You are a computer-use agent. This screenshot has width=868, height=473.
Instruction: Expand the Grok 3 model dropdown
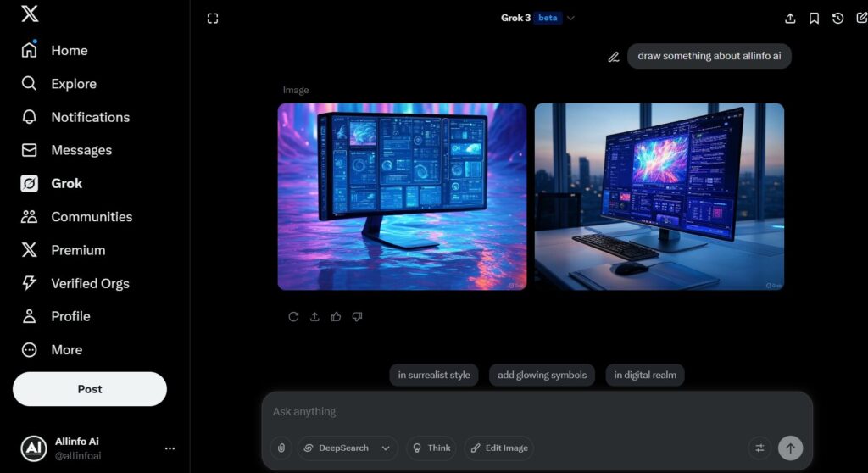coord(570,18)
